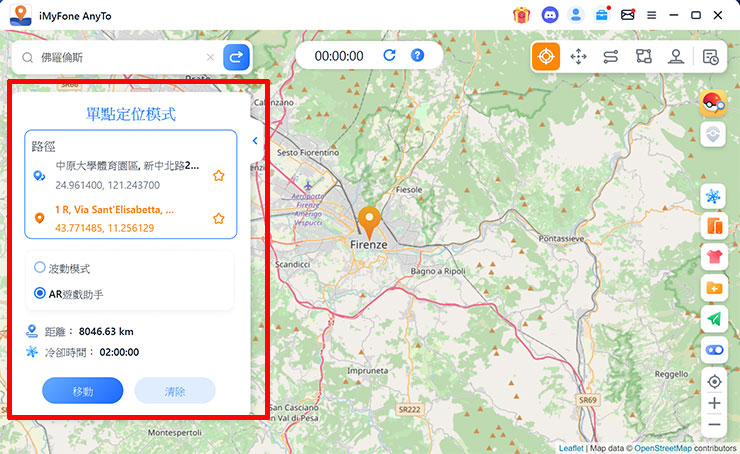Open the Discord icon in title bar
This screenshot has height=454, width=740.
pos(549,15)
